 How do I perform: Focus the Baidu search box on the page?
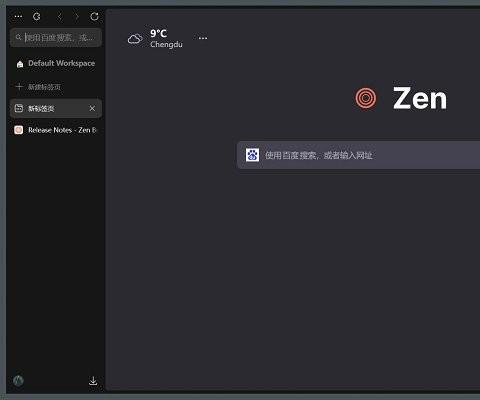(x=358, y=155)
